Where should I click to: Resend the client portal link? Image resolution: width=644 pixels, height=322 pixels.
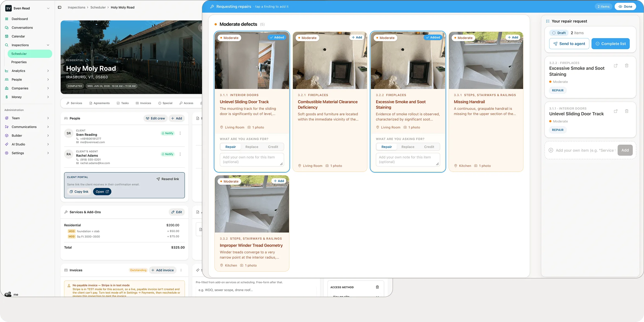click(168, 179)
